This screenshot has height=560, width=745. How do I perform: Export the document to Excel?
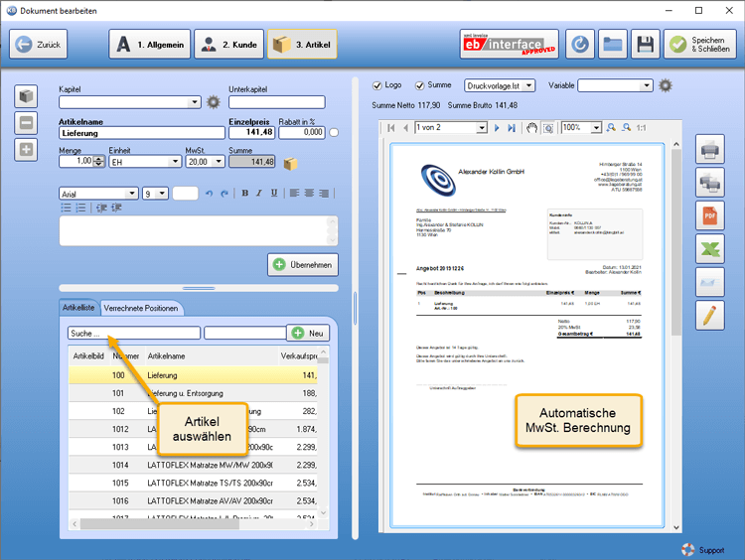pos(710,249)
